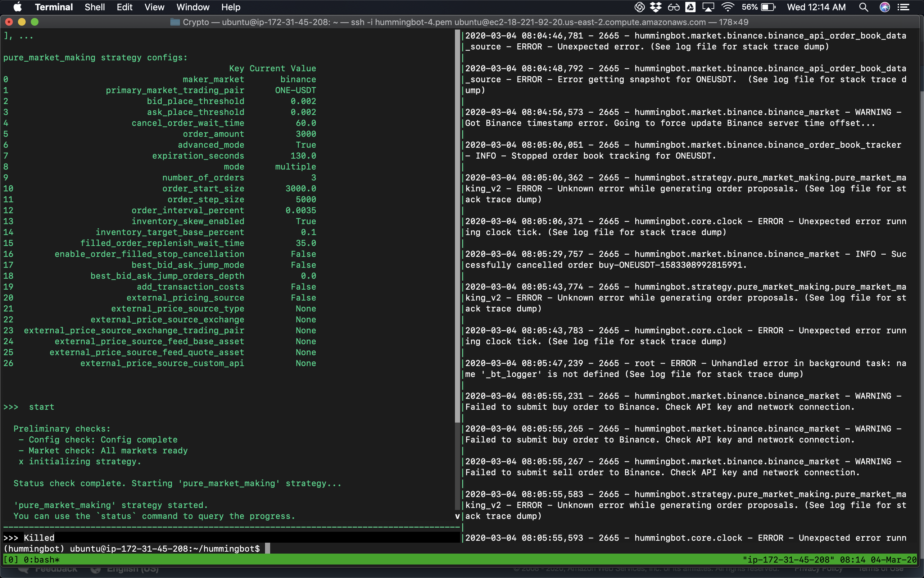Close the Terminal window with red button
This screenshot has height=578, width=924.
[x=9, y=22]
